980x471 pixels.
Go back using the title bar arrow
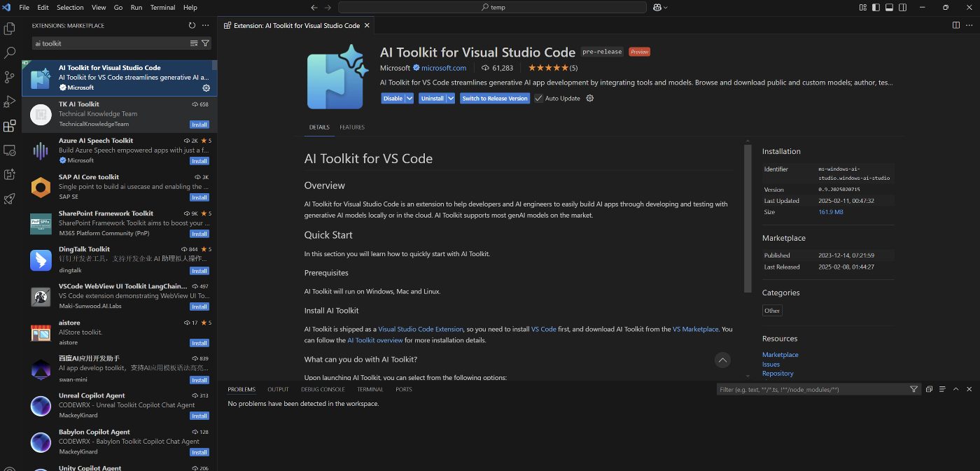tap(314, 7)
